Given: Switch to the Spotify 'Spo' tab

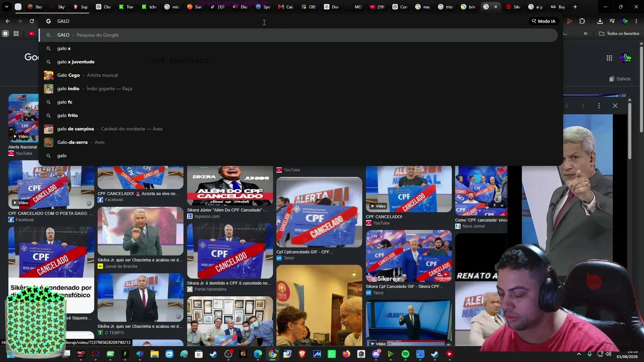Looking at the screenshot, I should click(x=263, y=7).
